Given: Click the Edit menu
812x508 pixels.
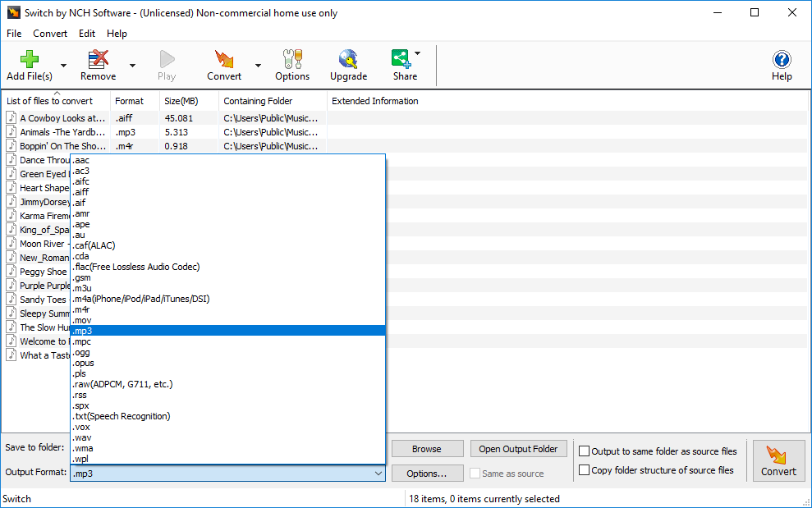Looking at the screenshot, I should click(86, 34).
